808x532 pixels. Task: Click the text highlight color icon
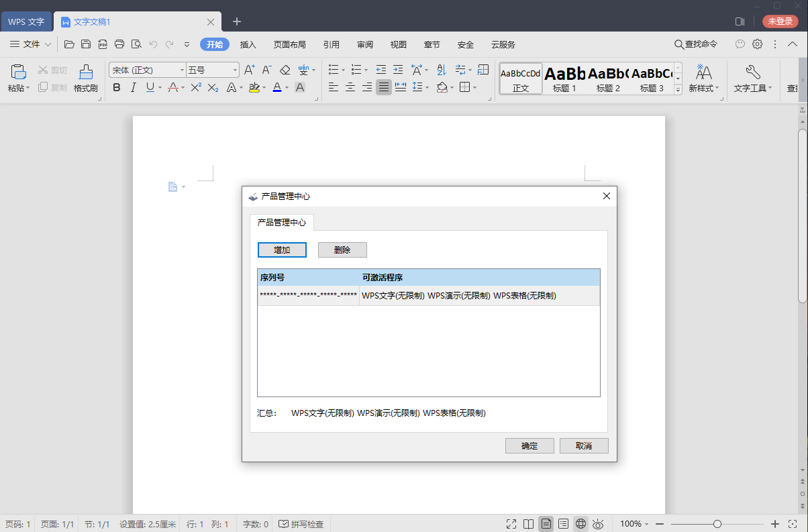[255, 87]
